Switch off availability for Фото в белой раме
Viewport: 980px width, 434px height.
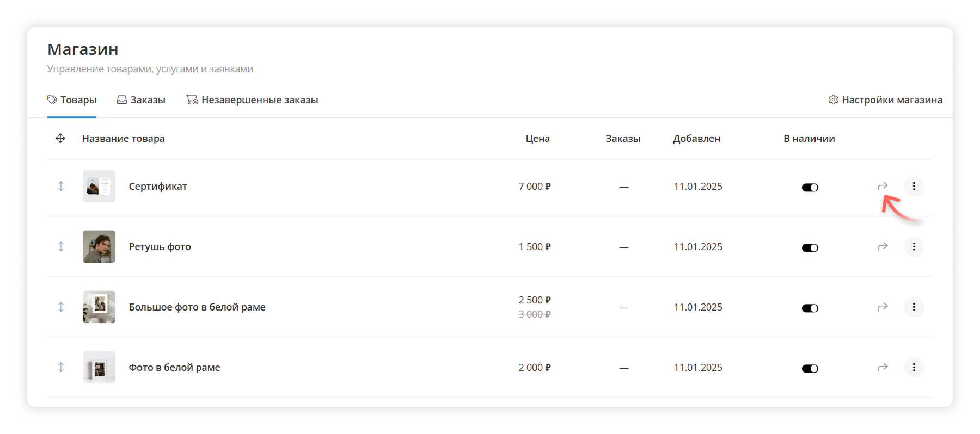(810, 369)
